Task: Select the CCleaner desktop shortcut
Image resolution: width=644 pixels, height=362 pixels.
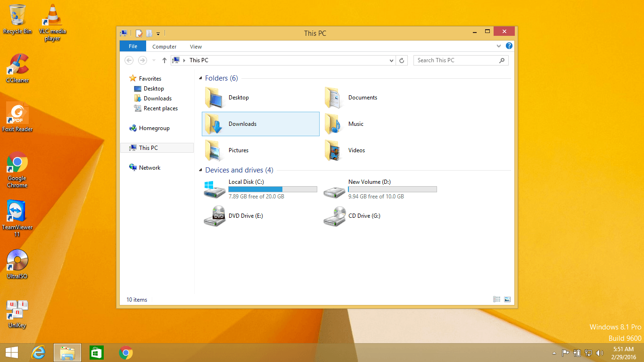Action: click(x=17, y=68)
